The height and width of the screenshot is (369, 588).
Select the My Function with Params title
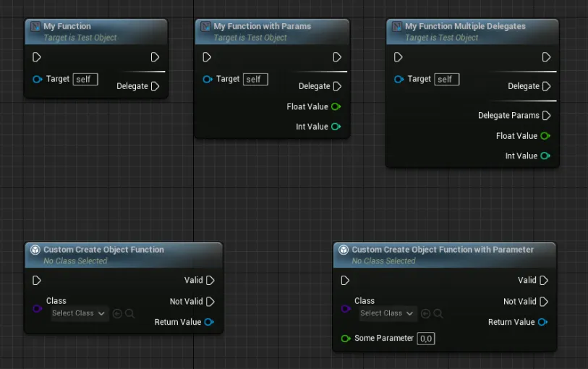[x=262, y=26]
